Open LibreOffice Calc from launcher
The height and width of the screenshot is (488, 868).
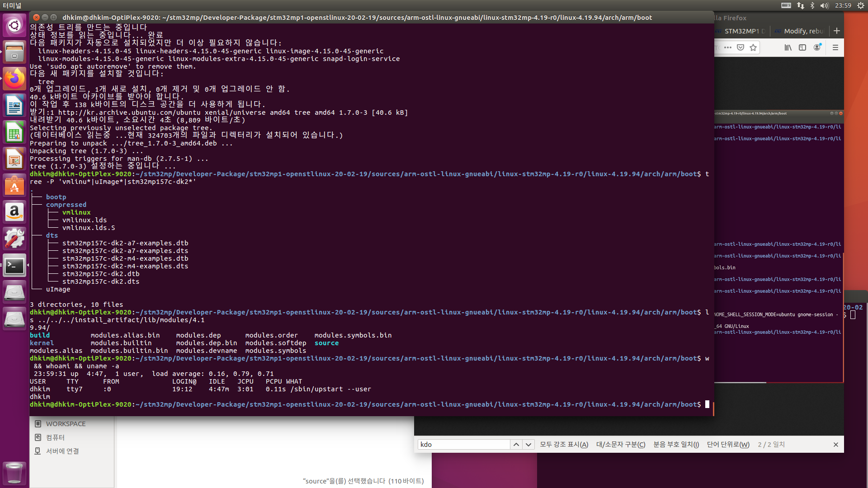point(14,132)
